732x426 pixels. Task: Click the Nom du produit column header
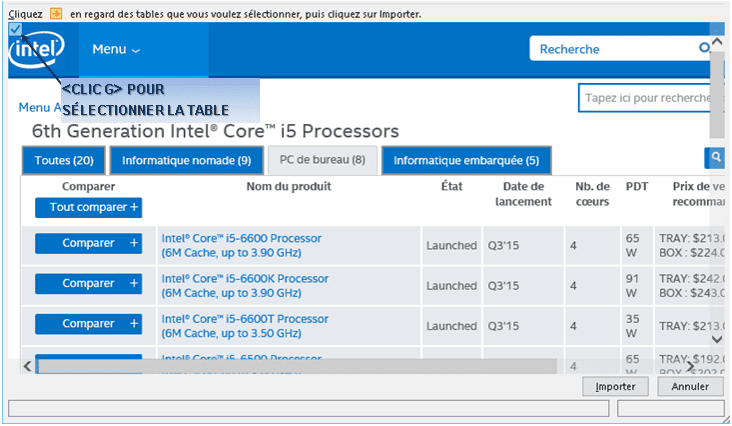click(x=289, y=186)
